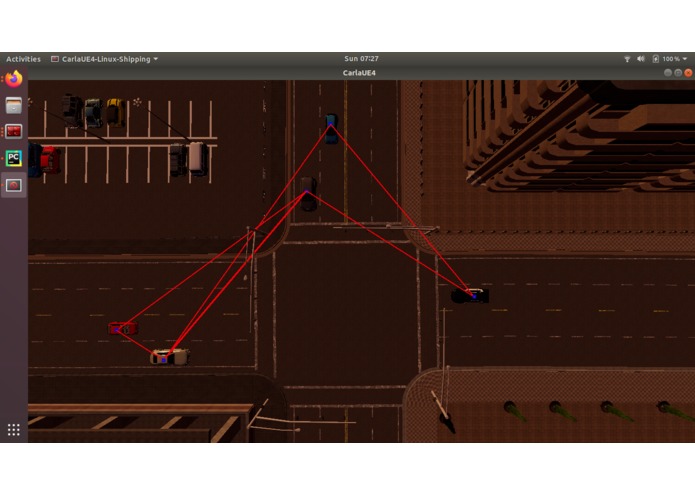Image resolution: width=695 pixels, height=494 pixels.
Task: Expand the system menu arrow
Action: pyautogui.click(x=685, y=59)
